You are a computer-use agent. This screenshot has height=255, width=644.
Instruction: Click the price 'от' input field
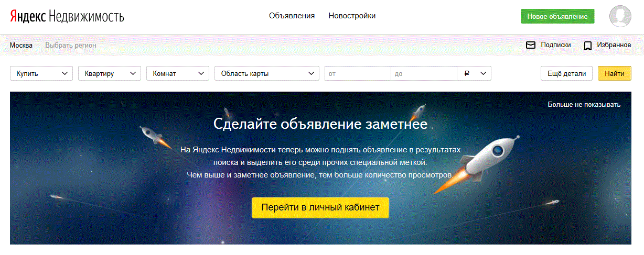(x=358, y=73)
